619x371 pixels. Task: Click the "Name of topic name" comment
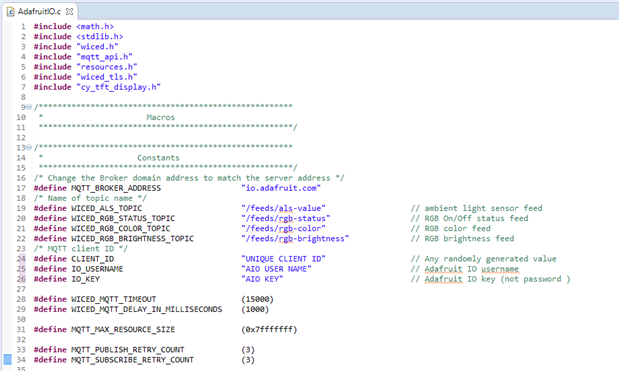coord(90,198)
